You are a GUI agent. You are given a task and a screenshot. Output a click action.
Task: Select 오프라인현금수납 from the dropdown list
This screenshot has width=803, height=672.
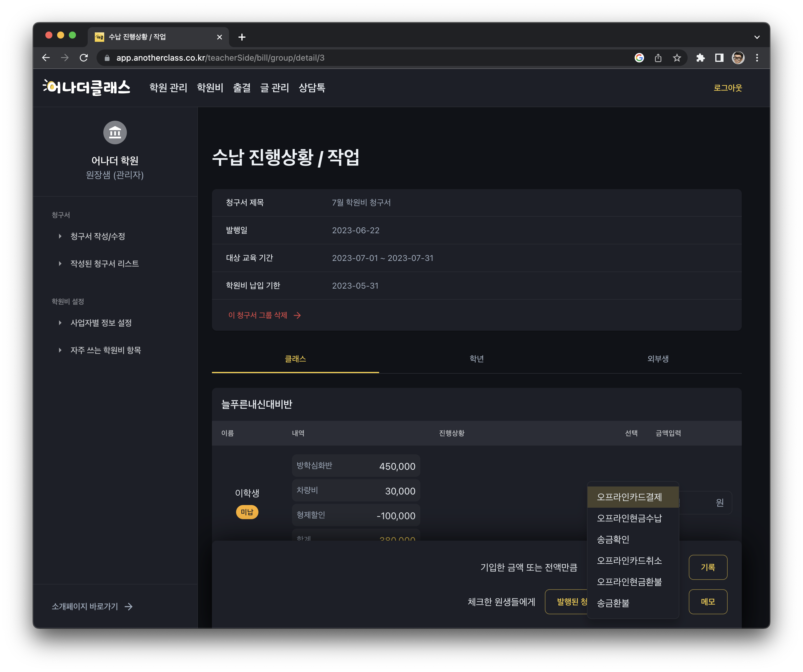pyautogui.click(x=629, y=518)
